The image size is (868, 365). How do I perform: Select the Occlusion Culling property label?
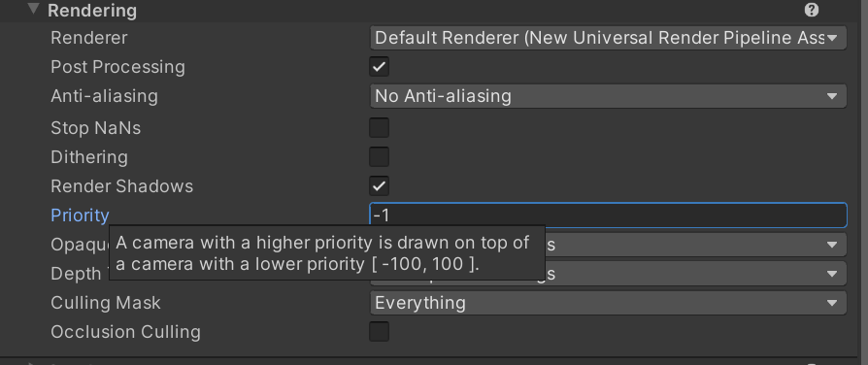(125, 332)
